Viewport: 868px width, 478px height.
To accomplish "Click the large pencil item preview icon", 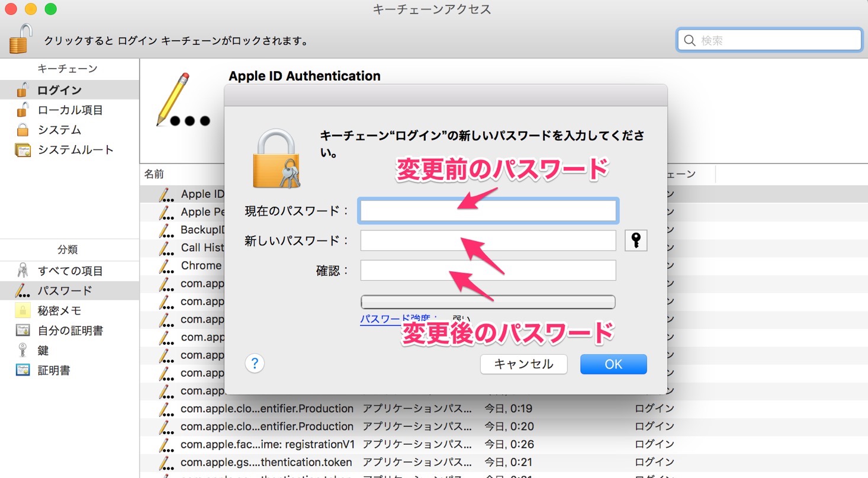I will [182, 100].
